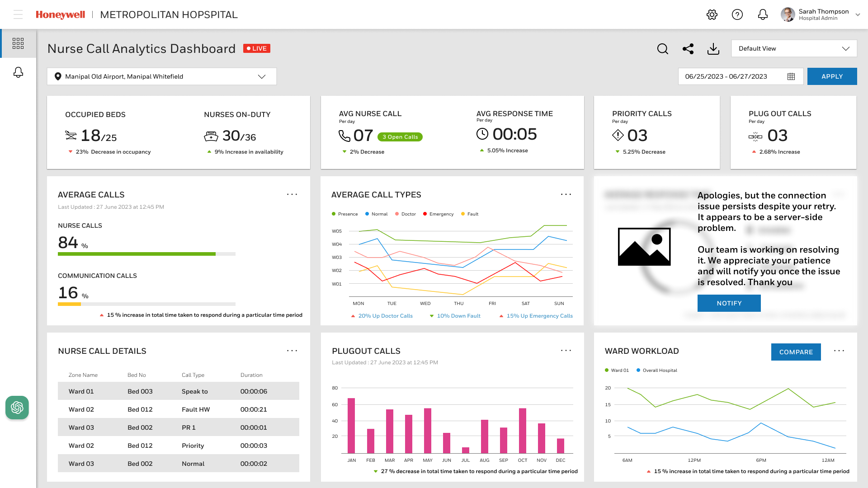The image size is (868, 488).
Task: Open the settings gear
Action: (x=712, y=14)
